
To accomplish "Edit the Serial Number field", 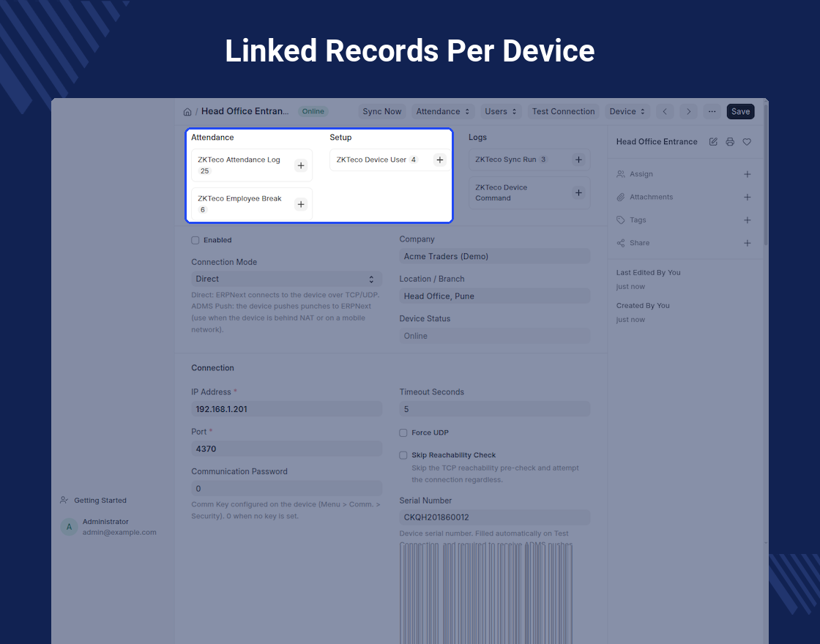I will pyautogui.click(x=495, y=517).
